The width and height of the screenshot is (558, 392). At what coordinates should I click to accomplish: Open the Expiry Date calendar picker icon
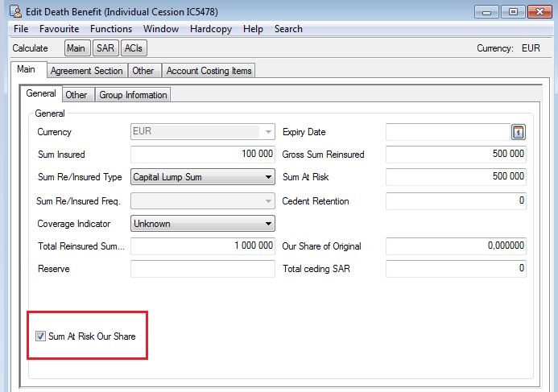pyautogui.click(x=519, y=132)
